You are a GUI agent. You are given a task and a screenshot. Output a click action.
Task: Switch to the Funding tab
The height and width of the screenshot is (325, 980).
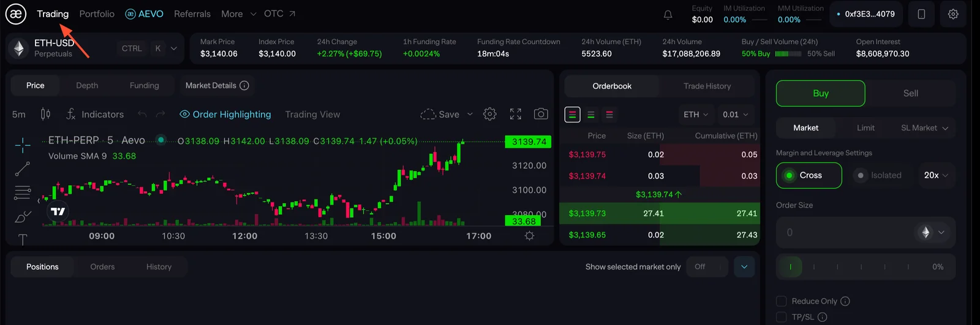click(x=145, y=85)
